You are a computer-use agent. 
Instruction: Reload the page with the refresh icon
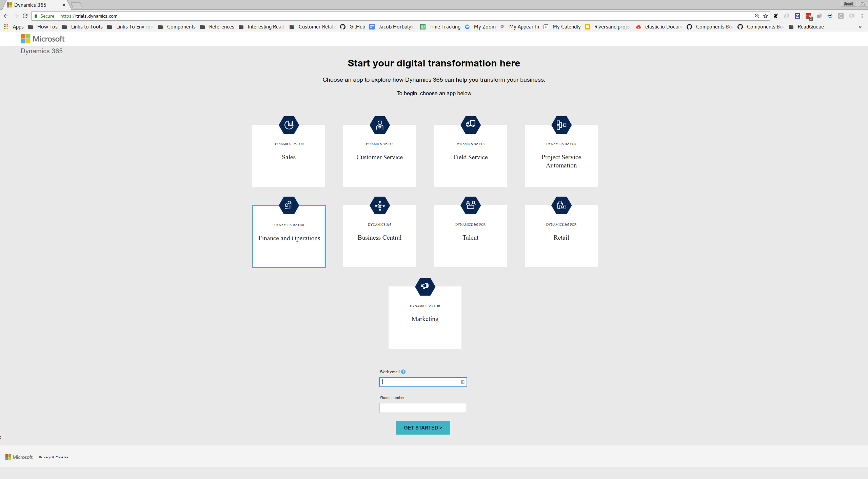coord(25,16)
